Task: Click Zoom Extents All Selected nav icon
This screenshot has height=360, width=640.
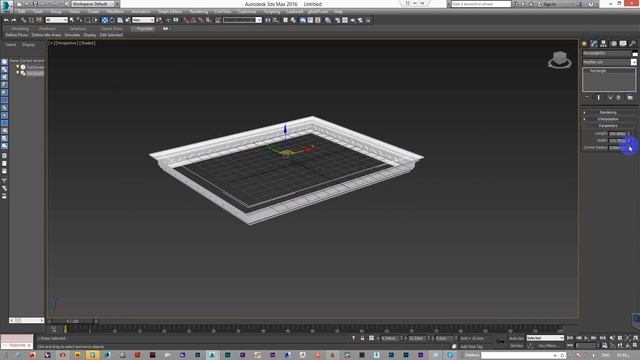Action: coord(636,338)
